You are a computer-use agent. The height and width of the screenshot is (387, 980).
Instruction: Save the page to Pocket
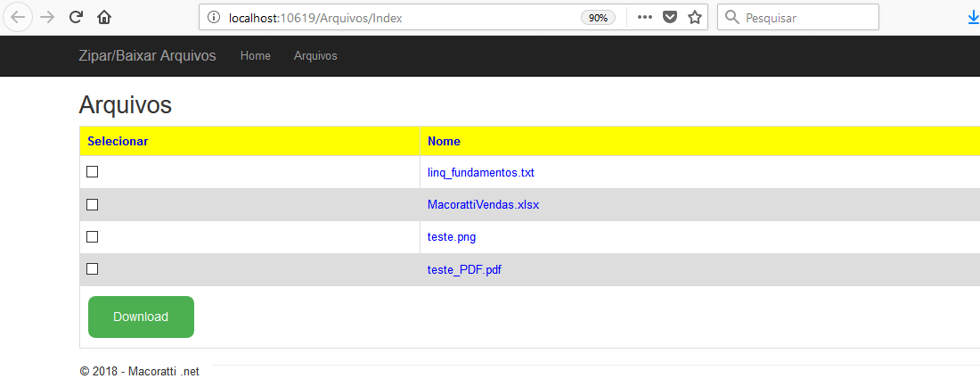point(670,18)
